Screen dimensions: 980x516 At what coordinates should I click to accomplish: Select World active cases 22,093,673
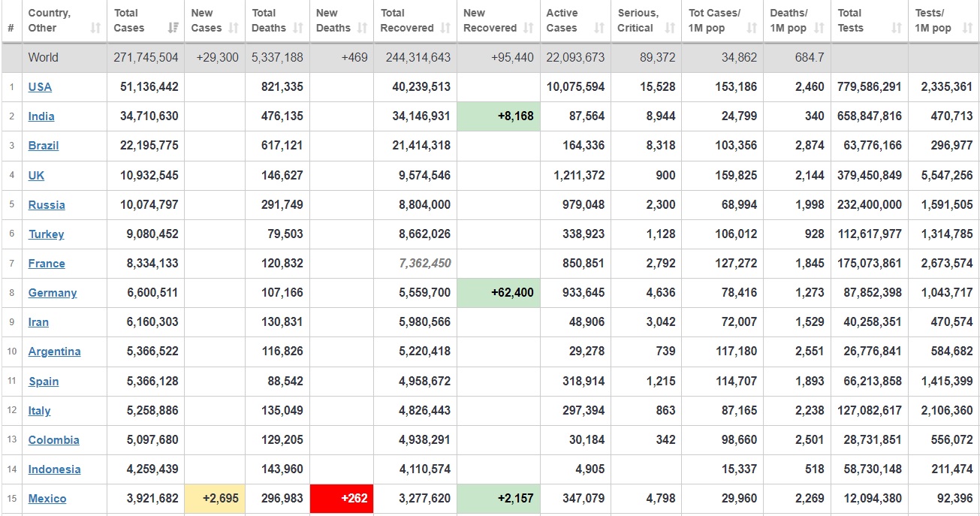pos(576,57)
